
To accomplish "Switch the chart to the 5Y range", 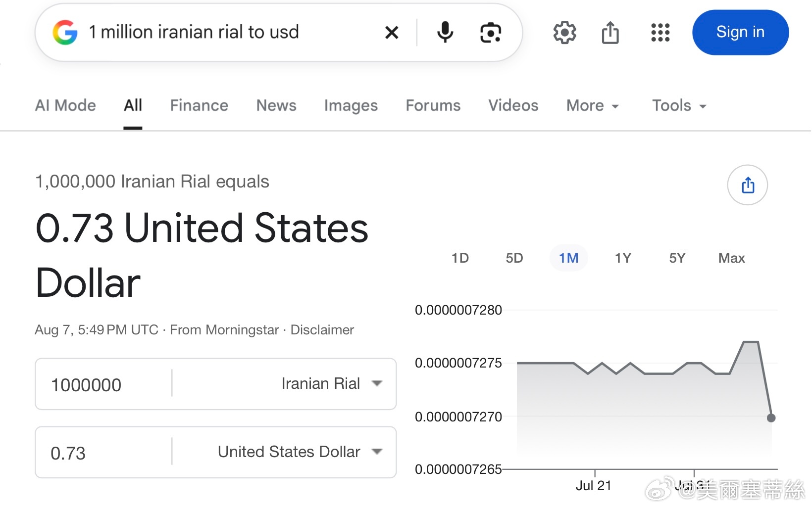I will 677,258.
